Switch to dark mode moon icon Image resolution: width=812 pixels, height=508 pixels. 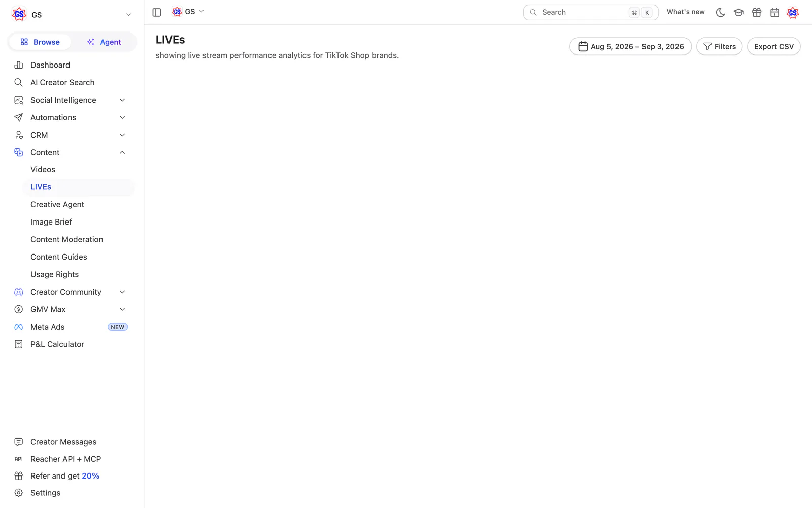pyautogui.click(x=720, y=12)
